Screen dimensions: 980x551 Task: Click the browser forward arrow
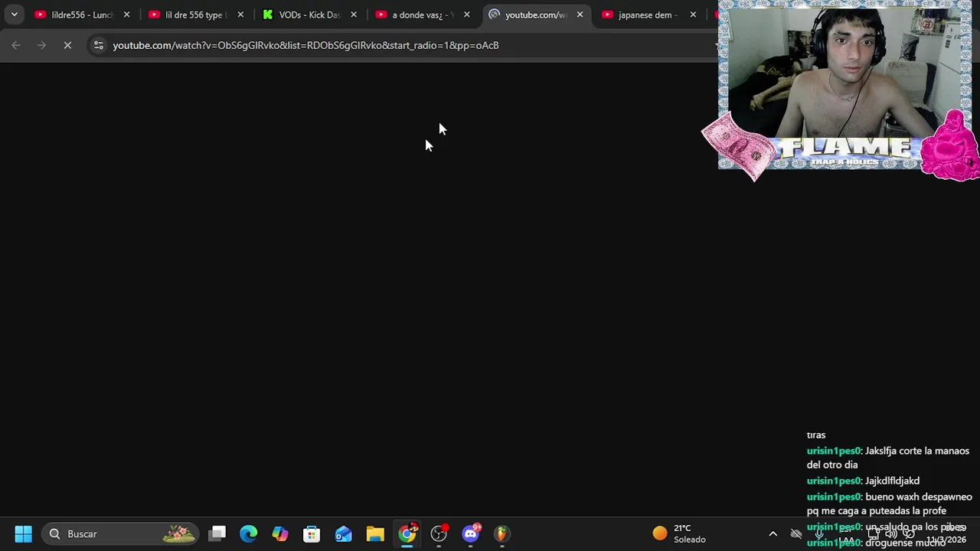pos(42,45)
